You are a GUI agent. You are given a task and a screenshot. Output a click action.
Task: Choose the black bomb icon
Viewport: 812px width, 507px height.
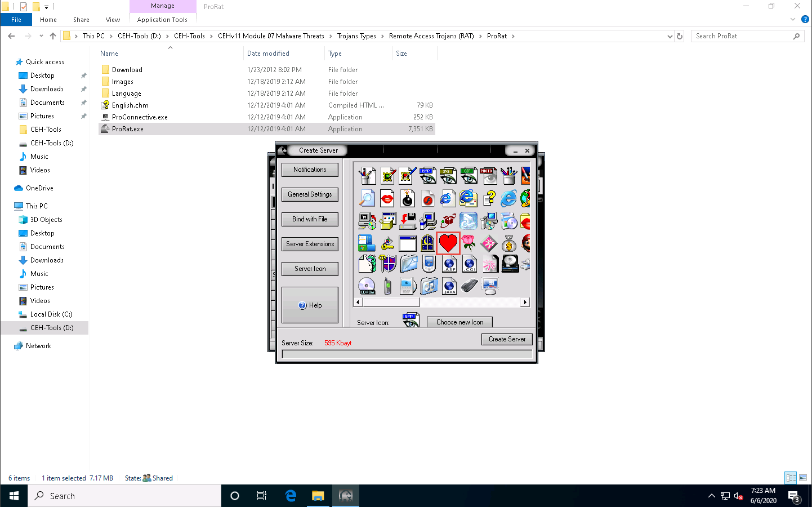point(408,198)
